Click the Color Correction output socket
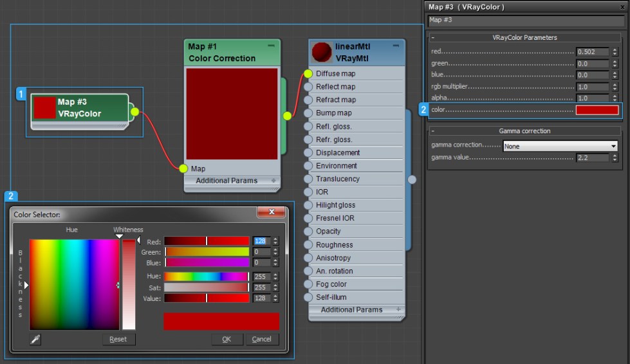This screenshot has width=630, height=364. (x=287, y=116)
